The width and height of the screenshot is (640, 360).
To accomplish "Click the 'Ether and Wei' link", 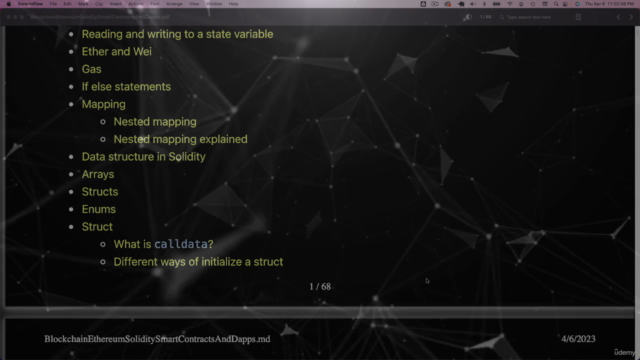I will [116, 51].
